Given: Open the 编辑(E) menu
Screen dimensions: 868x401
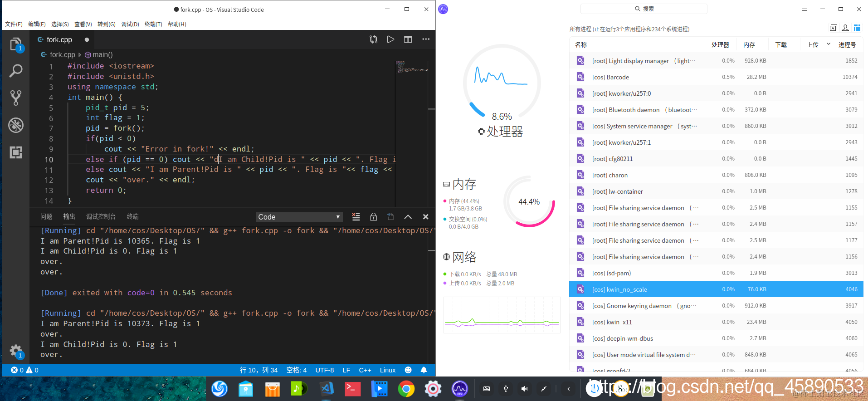Looking at the screenshot, I should pos(37,24).
